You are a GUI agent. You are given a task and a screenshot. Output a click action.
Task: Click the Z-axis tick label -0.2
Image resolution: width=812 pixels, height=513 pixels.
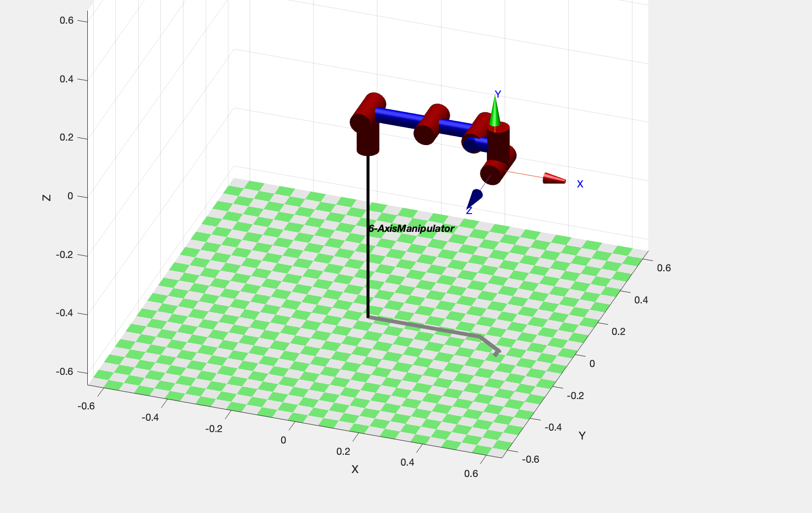click(65, 255)
